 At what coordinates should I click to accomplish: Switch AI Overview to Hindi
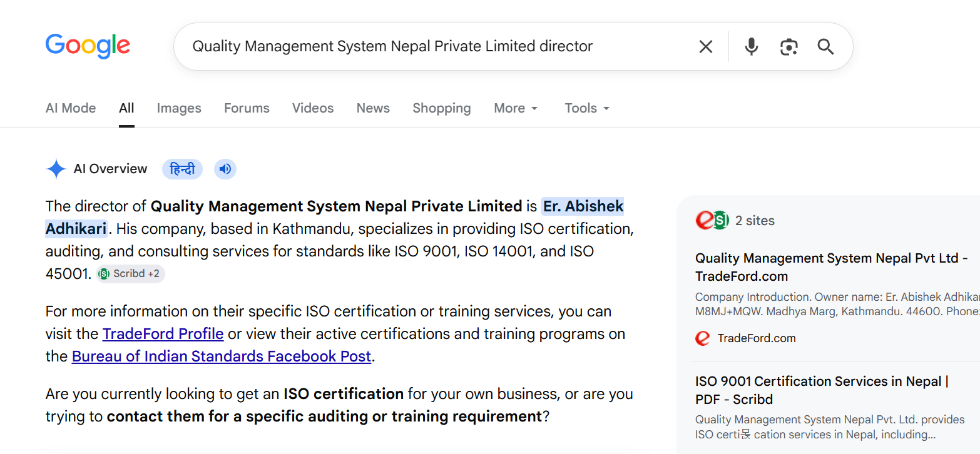pyautogui.click(x=182, y=169)
